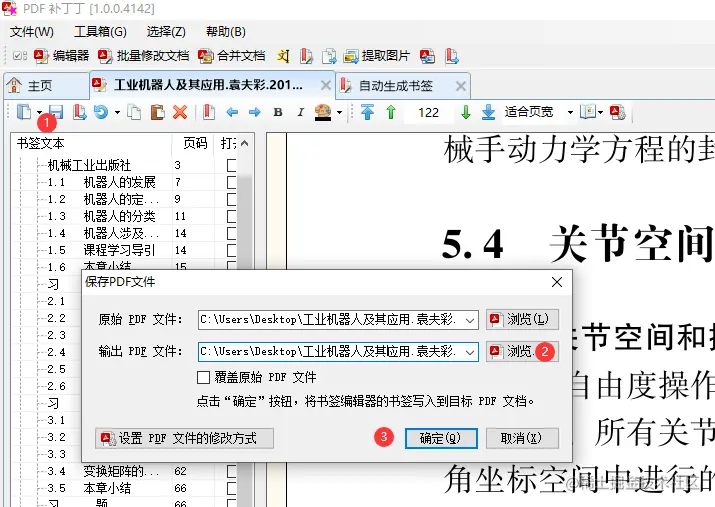
Task: Click the bookmark list scroll-up arrow
Action: point(244,144)
